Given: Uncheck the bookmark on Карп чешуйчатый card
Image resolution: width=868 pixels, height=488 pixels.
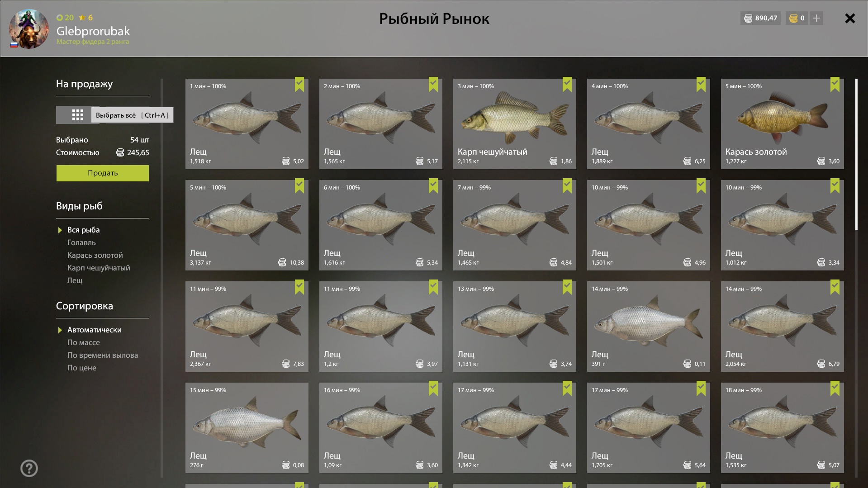Looking at the screenshot, I should [567, 85].
